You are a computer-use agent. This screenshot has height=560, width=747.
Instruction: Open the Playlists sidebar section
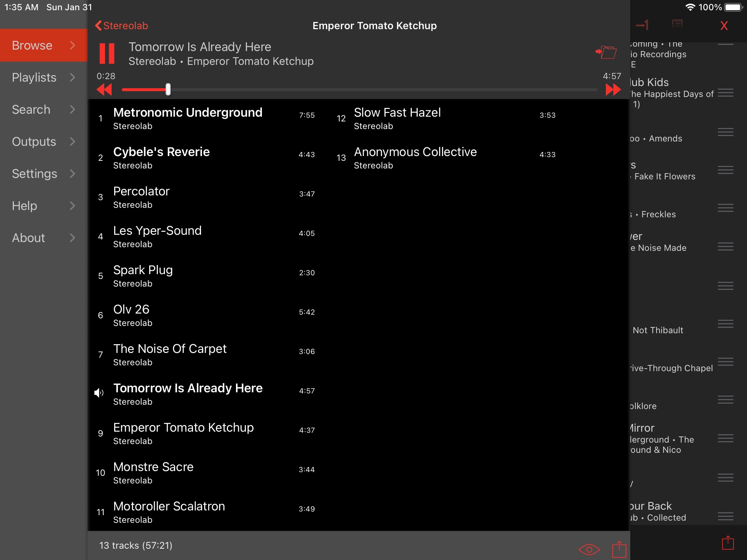pos(44,77)
